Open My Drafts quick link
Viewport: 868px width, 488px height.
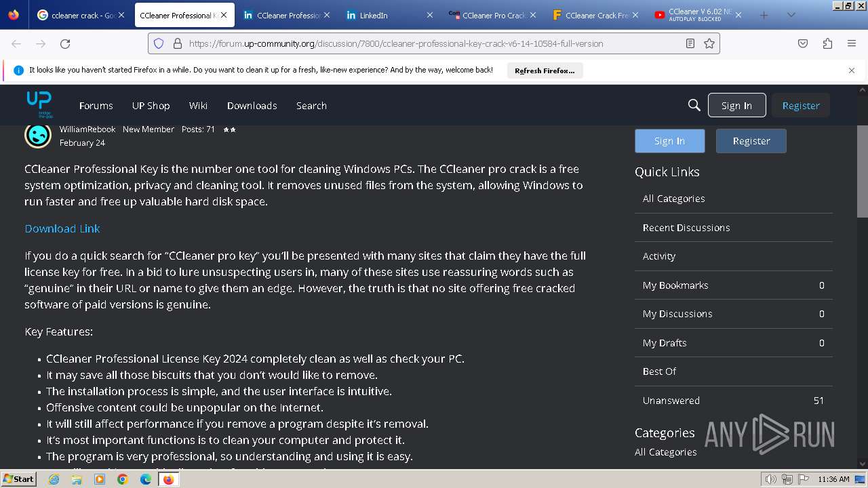[734, 343]
